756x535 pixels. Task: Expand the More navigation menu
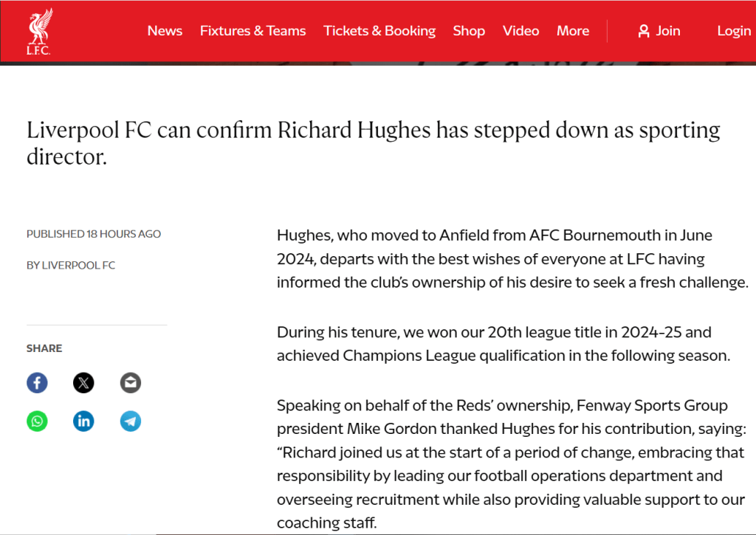(573, 31)
